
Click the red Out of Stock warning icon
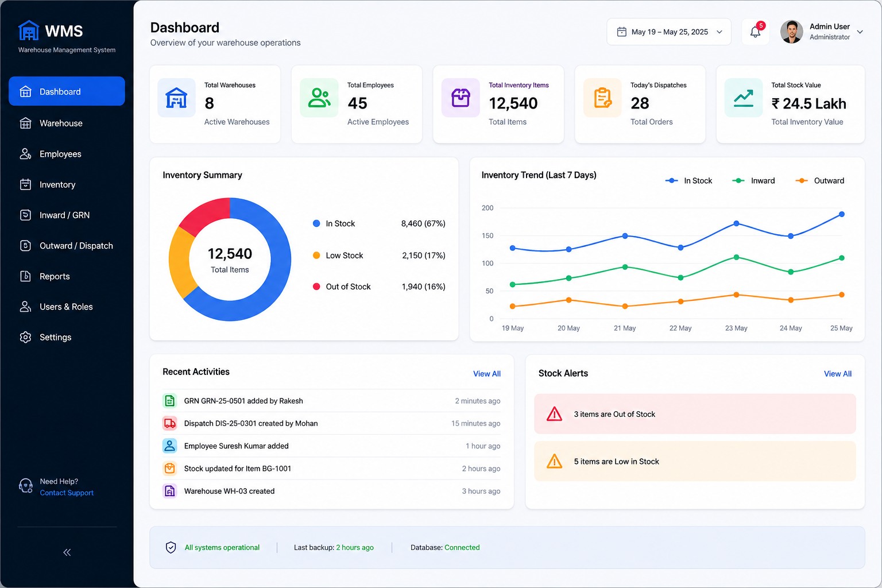coord(554,414)
